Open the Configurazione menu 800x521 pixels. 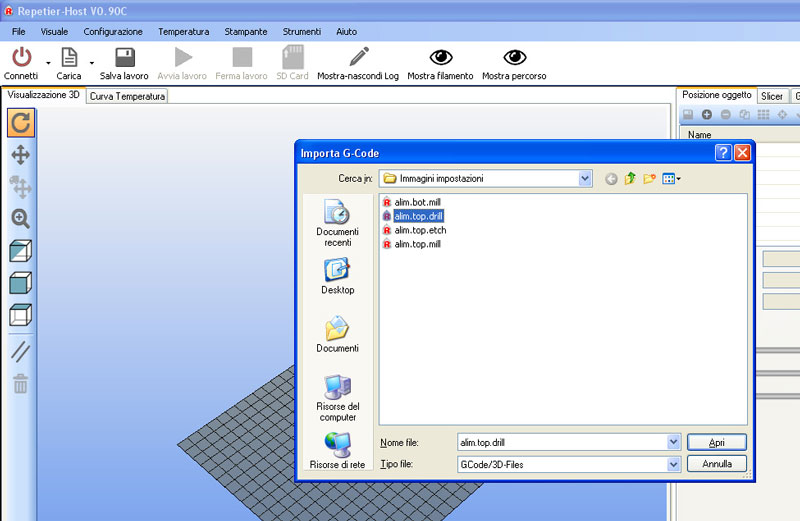pyautogui.click(x=113, y=32)
